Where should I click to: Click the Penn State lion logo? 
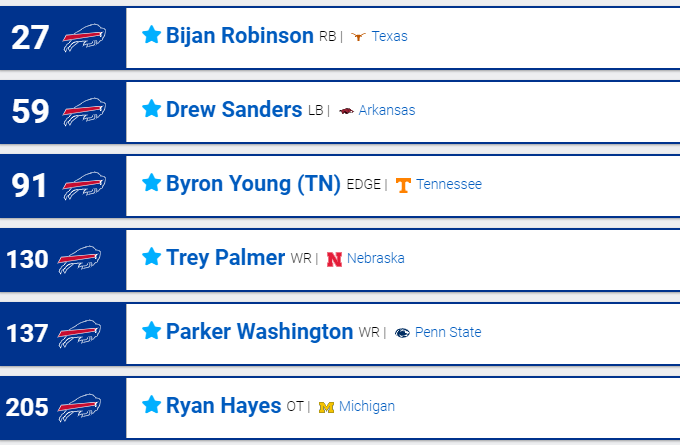click(402, 333)
